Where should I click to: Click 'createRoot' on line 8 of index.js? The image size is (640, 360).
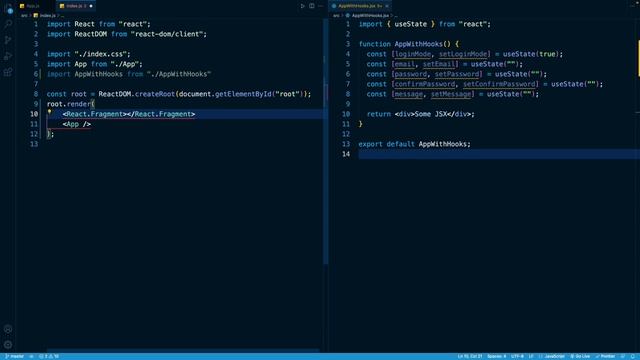coord(155,94)
